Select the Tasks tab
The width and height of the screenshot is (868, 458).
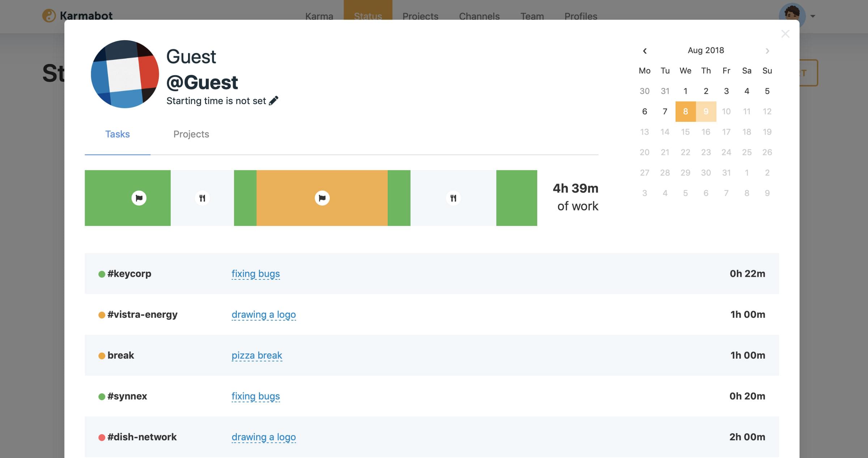(117, 134)
